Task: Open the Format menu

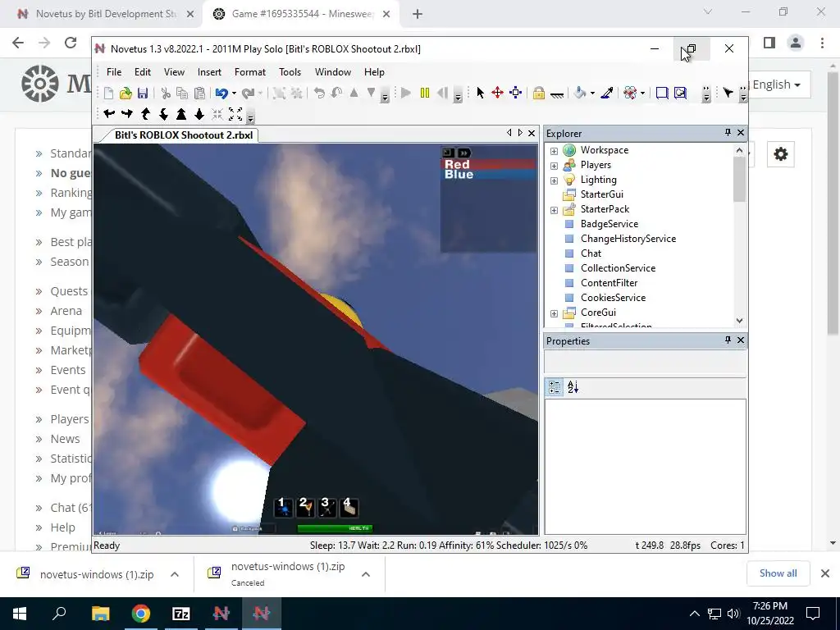Action: [x=249, y=72]
